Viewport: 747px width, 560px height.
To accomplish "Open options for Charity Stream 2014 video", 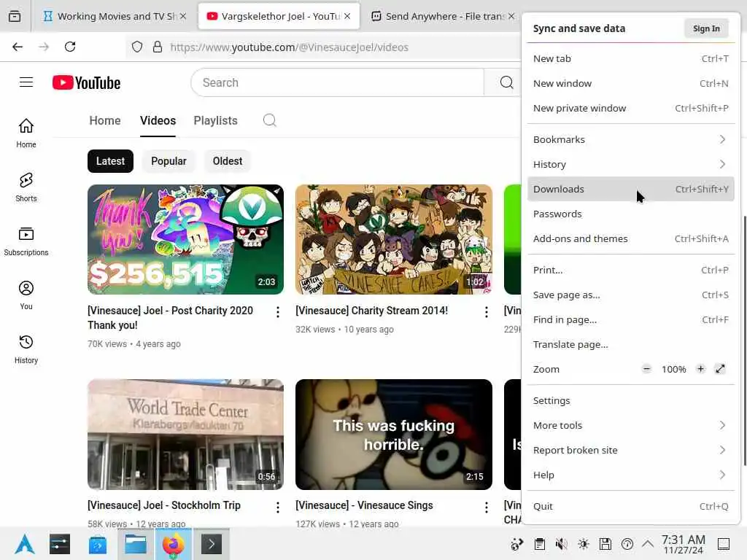I will point(486,312).
